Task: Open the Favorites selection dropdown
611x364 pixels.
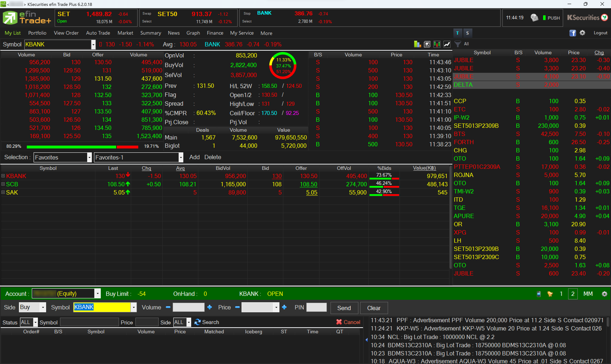Action: [89, 157]
